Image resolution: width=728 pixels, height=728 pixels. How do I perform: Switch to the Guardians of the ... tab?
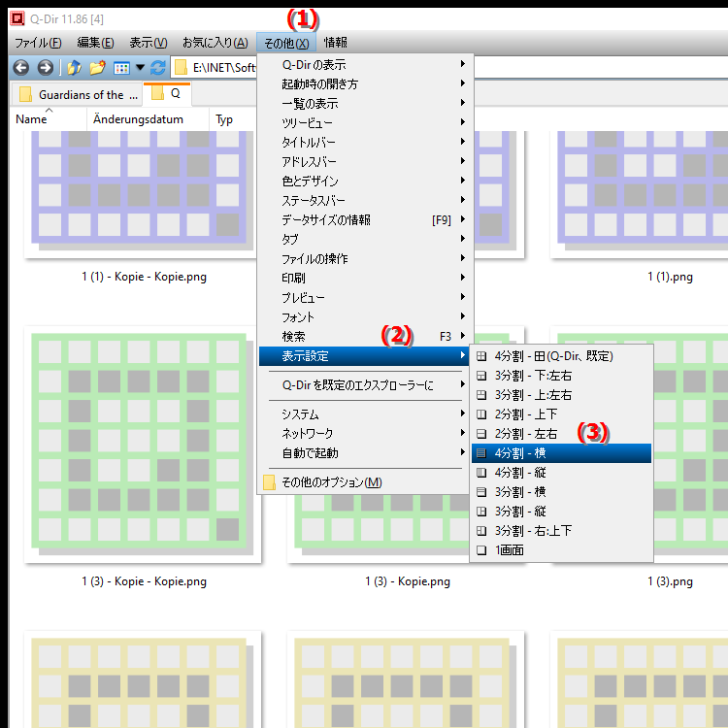point(77,95)
